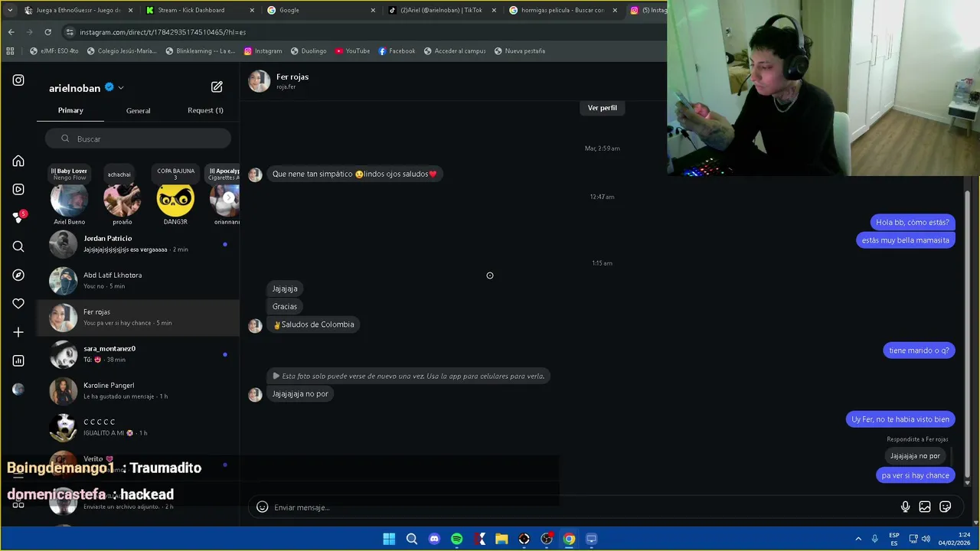Viewport: 980px width, 551px height.
Task: Open Karoline Pangerl conversation
Action: (138, 391)
